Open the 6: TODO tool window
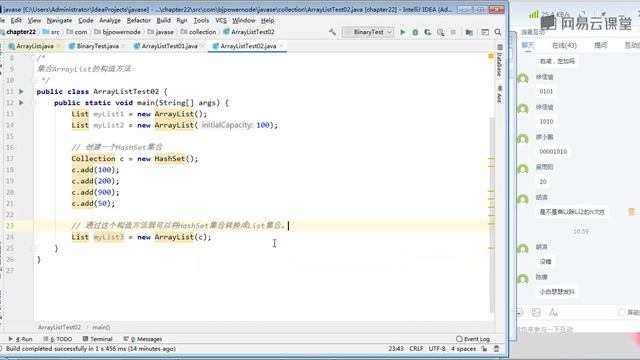This screenshot has width=640, height=360. pos(58,339)
